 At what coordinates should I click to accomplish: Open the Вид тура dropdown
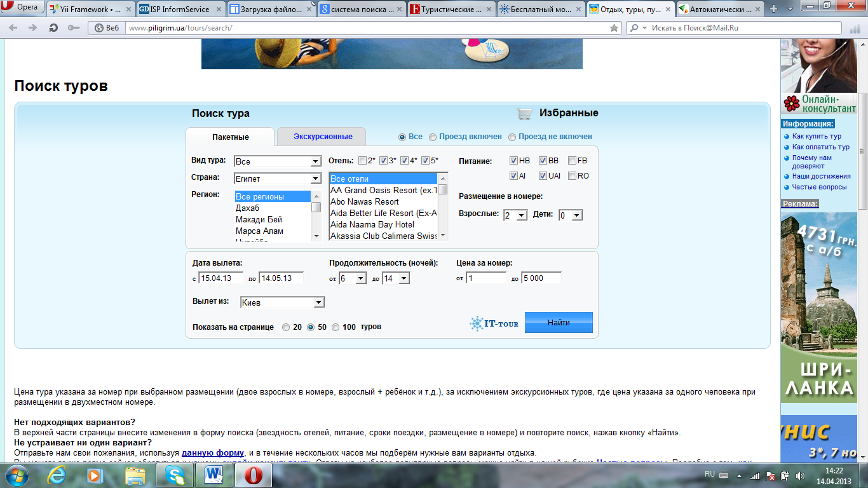[x=277, y=161]
